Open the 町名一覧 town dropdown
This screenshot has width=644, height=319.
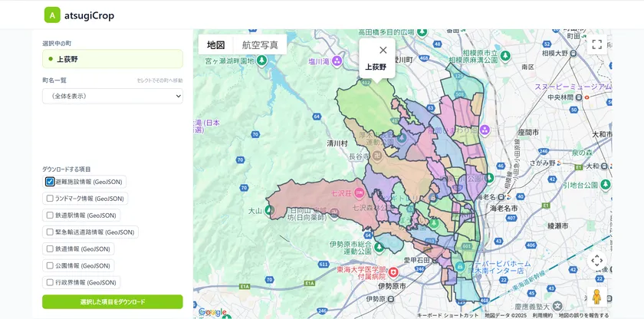click(113, 96)
